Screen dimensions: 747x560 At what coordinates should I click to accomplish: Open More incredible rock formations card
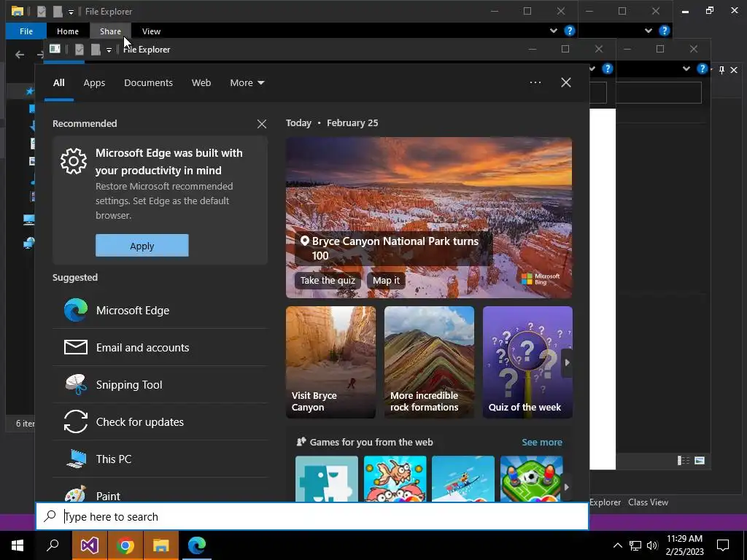tap(429, 362)
